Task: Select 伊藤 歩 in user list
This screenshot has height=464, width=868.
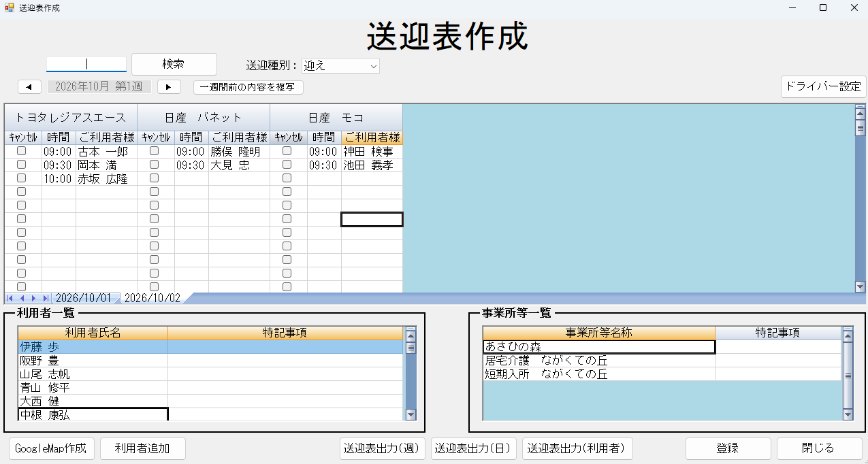Action: 93,347
